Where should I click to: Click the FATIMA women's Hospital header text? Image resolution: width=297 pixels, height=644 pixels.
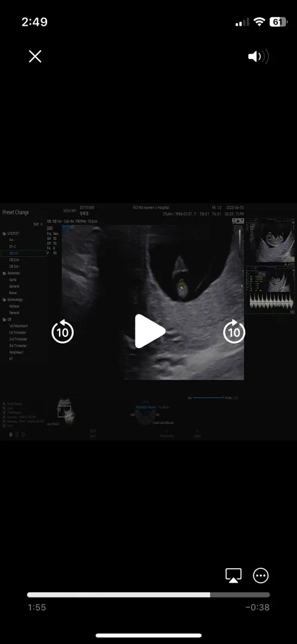pos(151,208)
